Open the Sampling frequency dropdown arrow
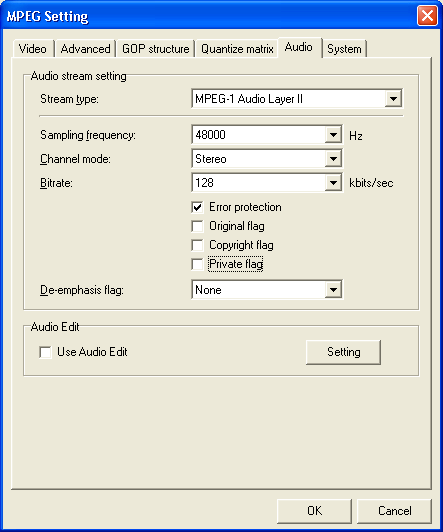Screen dimensions: 443x532 [333, 135]
